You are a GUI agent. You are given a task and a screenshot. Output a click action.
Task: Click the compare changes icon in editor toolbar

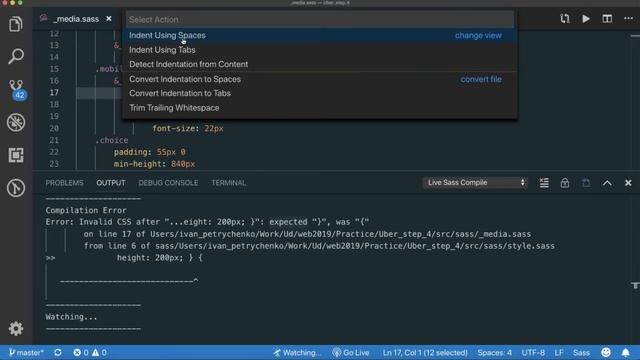point(565,19)
